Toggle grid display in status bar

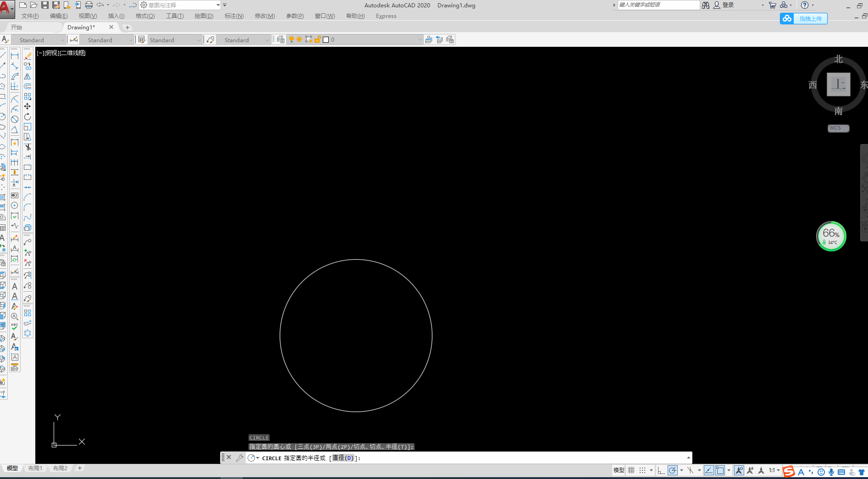point(631,470)
